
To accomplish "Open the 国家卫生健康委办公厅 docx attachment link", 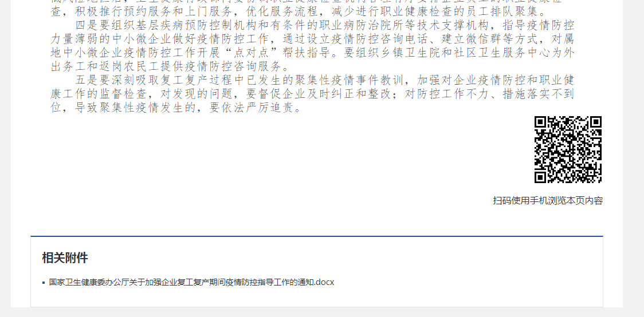I will point(191,282).
